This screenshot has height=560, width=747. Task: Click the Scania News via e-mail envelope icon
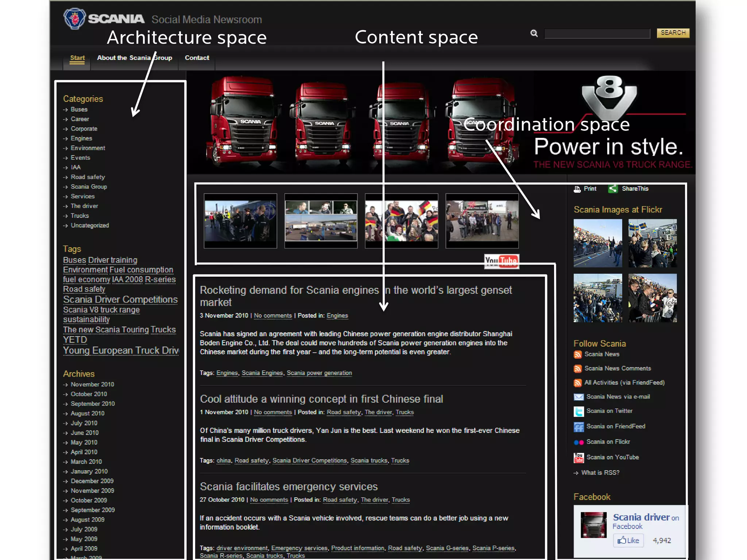pos(578,397)
